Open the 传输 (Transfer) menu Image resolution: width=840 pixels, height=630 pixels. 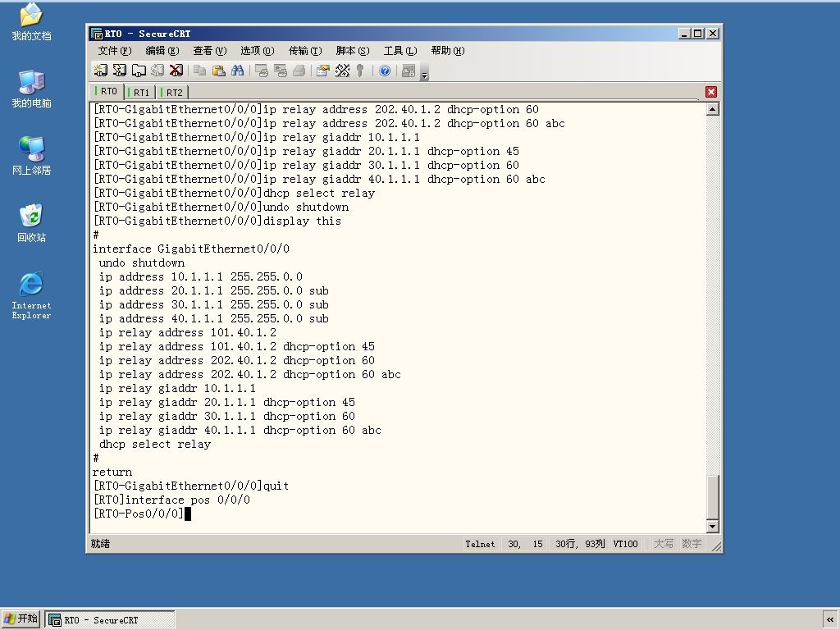(305, 51)
